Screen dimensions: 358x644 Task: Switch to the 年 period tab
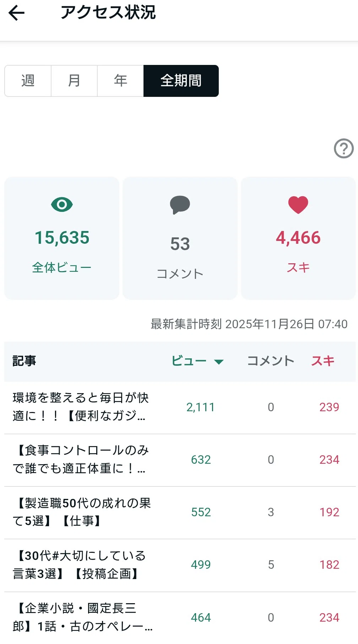point(120,81)
